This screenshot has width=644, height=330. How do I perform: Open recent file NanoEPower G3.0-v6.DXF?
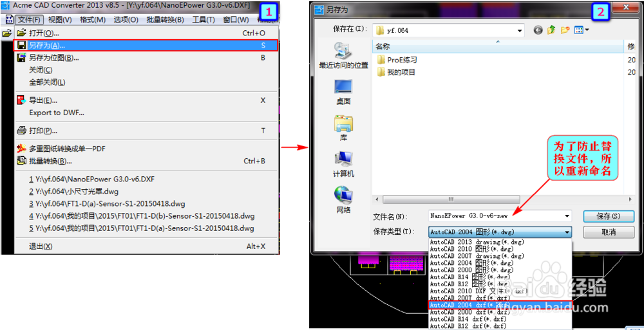147,179
